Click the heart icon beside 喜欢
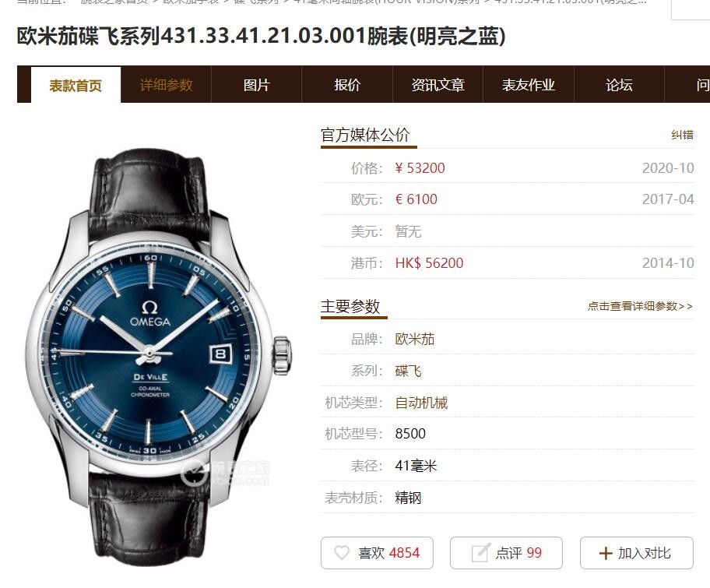This screenshot has height=588, width=710. 342,553
